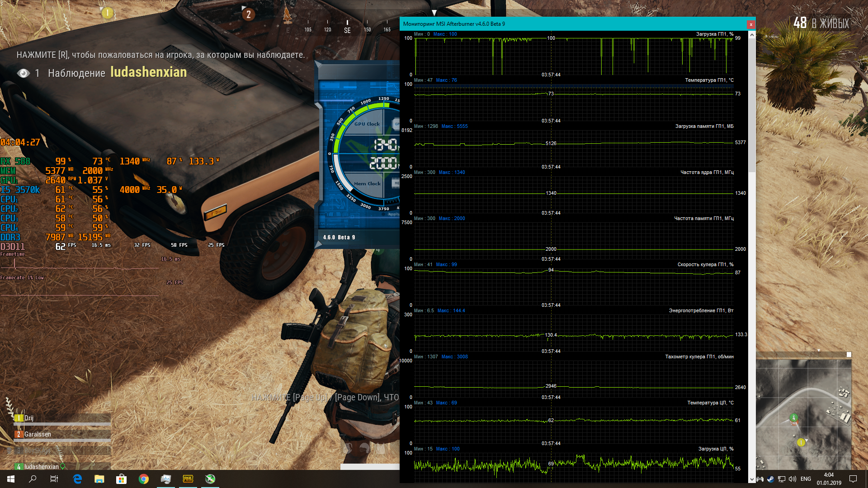Click the gamepad tray icon
This screenshot has height=488, width=868.
(x=760, y=479)
